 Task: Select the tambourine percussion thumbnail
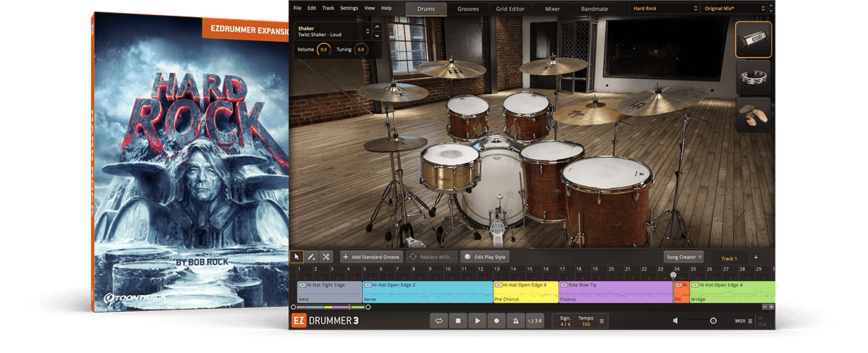pos(754,77)
